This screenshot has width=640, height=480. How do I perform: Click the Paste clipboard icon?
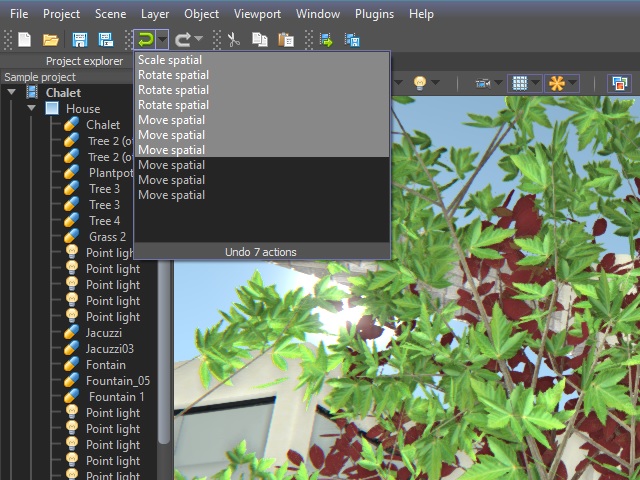[x=286, y=40]
